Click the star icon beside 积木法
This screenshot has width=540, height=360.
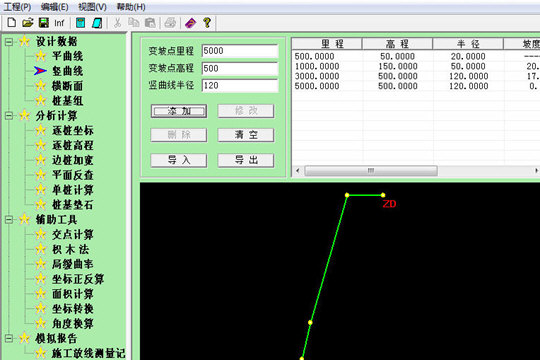tap(41, 249)
